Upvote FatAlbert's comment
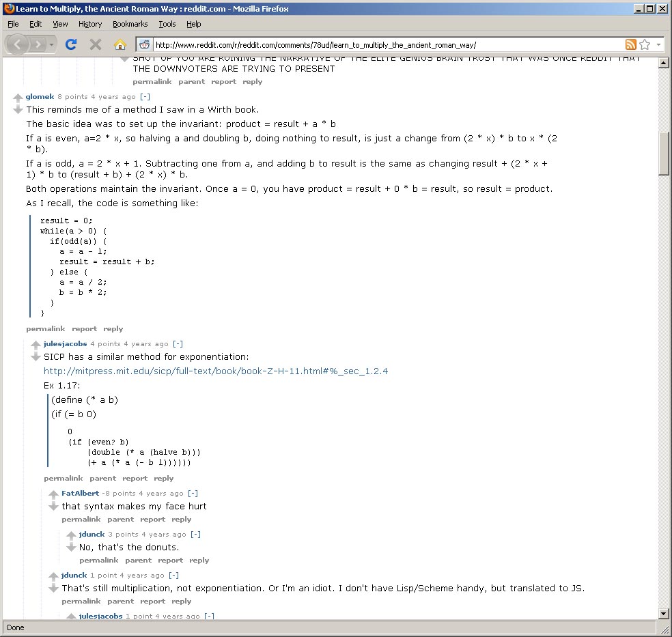672x637 pixels. pos(53,494)
